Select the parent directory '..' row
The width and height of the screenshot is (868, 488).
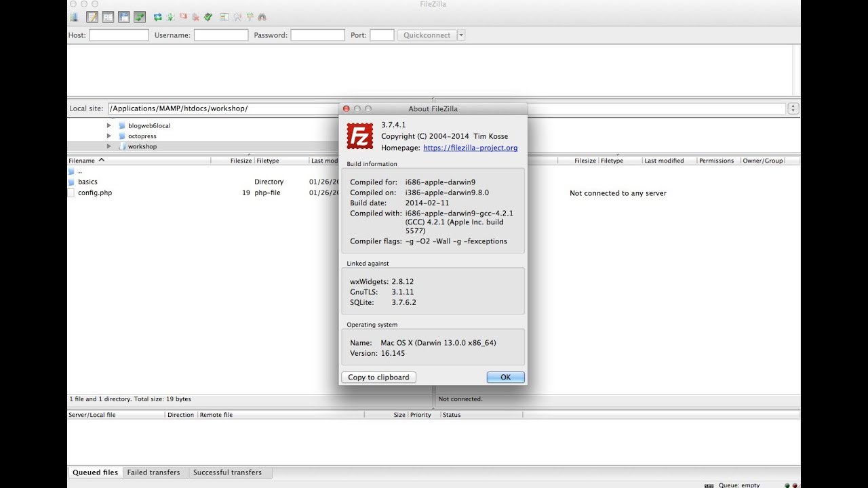203,171
